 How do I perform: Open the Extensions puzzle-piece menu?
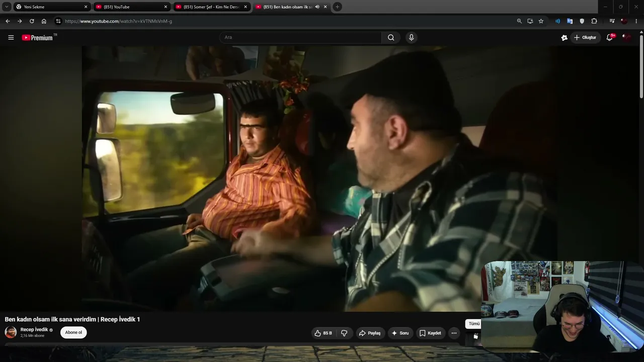point(594,21)
